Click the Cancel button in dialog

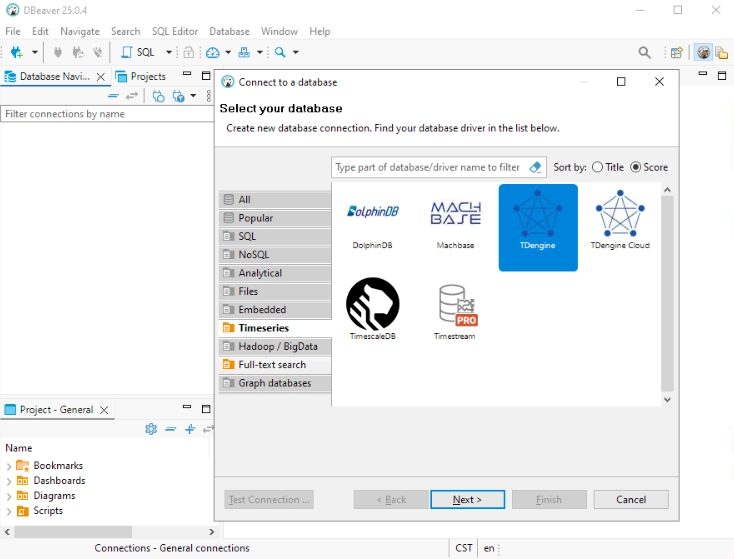pos(631,500)
